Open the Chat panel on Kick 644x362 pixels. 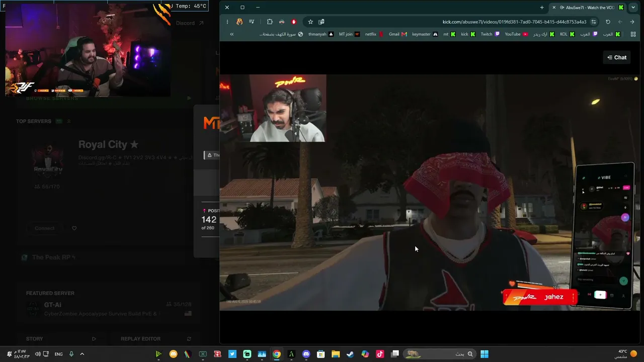click(x=616, y=57)
